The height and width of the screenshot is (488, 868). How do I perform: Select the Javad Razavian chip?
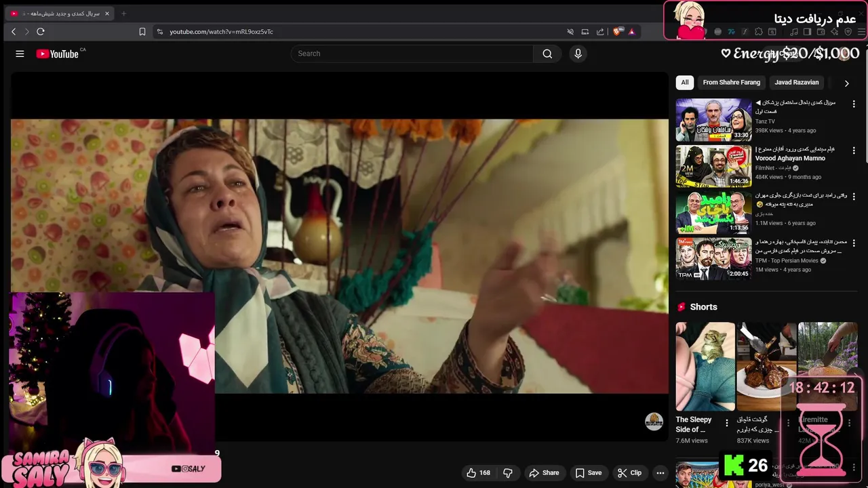(797, 83)
